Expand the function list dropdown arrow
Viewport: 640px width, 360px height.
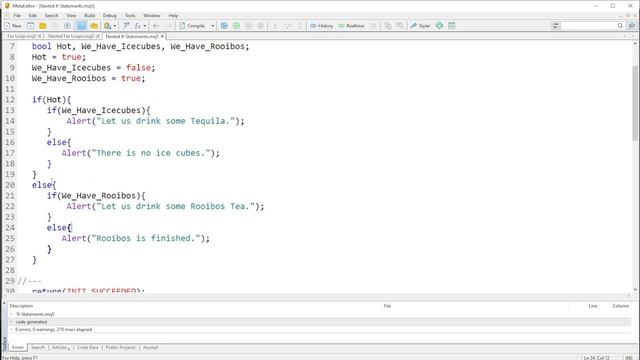[145, 26]
